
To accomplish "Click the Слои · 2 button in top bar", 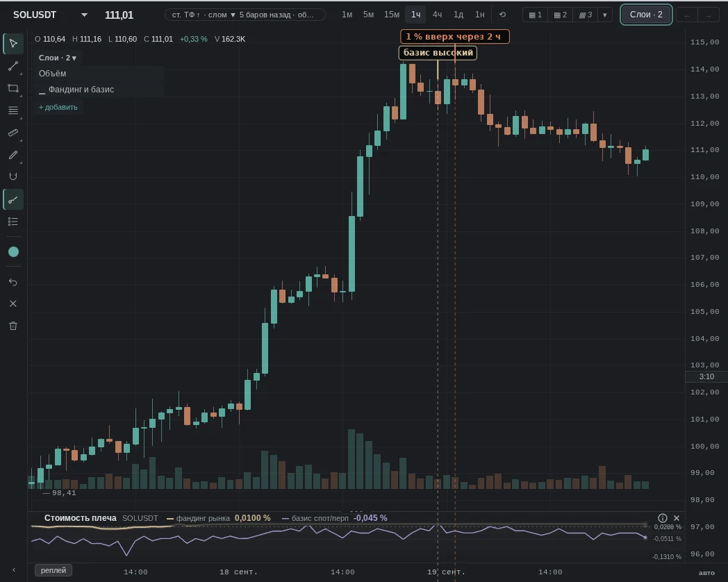I will pyautogui.click(x=646, y=15).
